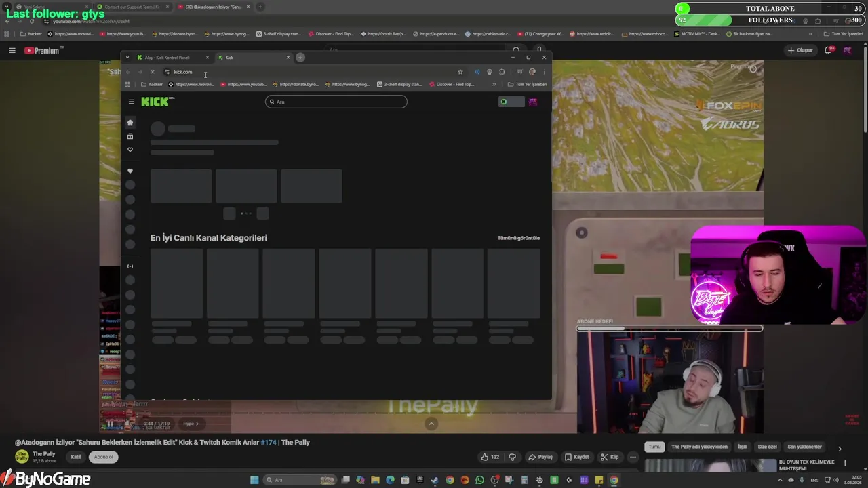This screenshot has height=488, width=868.
Task: Open Chrome extensions puzzle icon in Kick window
Action: click(502, 72)
